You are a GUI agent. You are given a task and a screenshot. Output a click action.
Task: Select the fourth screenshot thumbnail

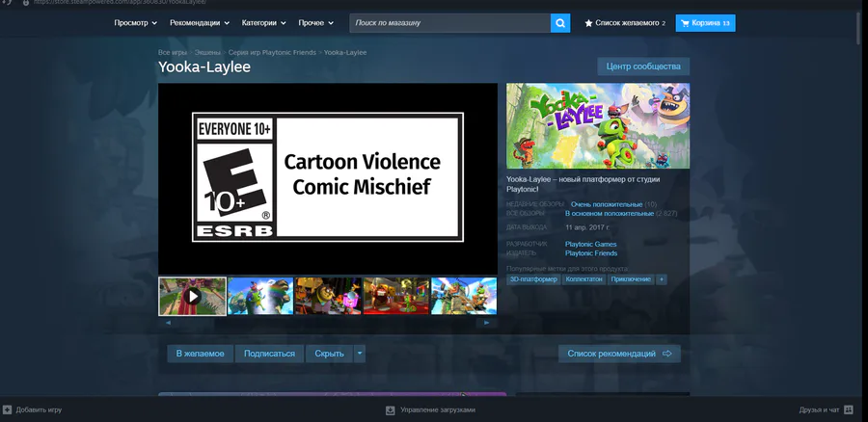[396, 297]
